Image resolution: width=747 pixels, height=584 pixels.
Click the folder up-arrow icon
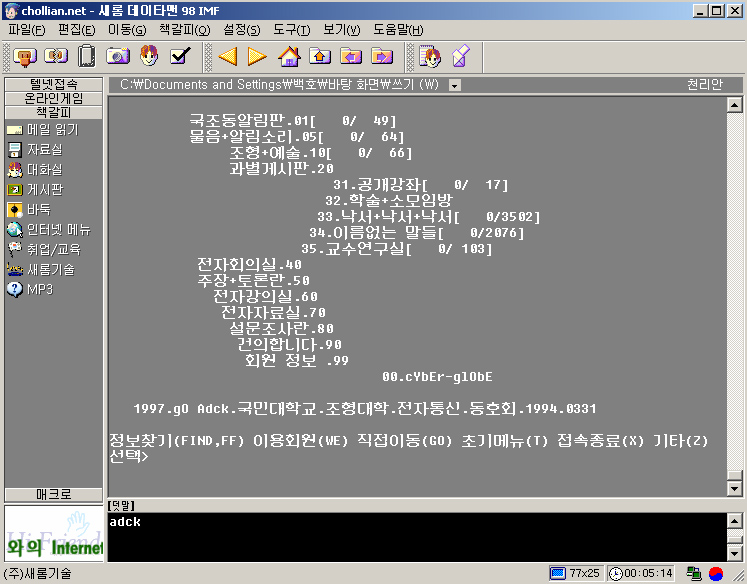(x=320, y=56)
